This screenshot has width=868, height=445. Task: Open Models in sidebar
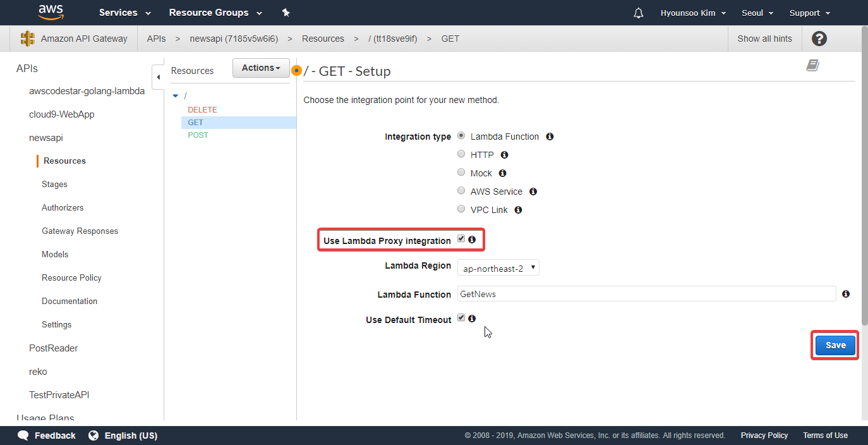coord(55,254)
